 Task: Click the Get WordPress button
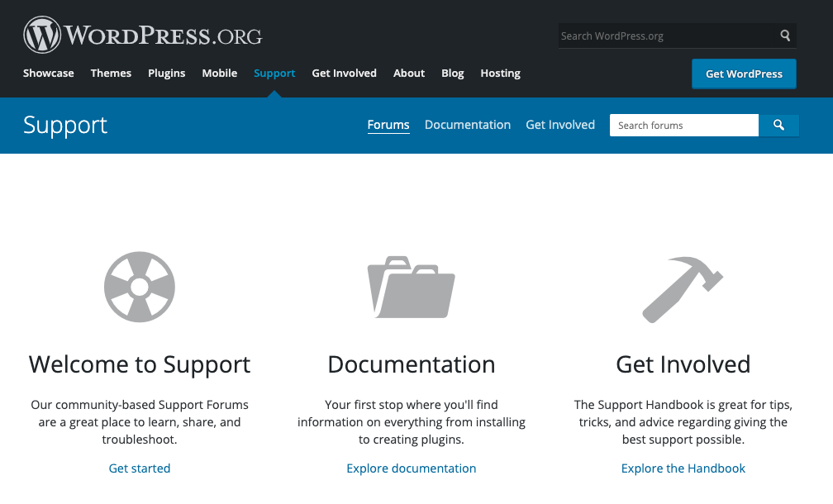[x=744, y=74]
